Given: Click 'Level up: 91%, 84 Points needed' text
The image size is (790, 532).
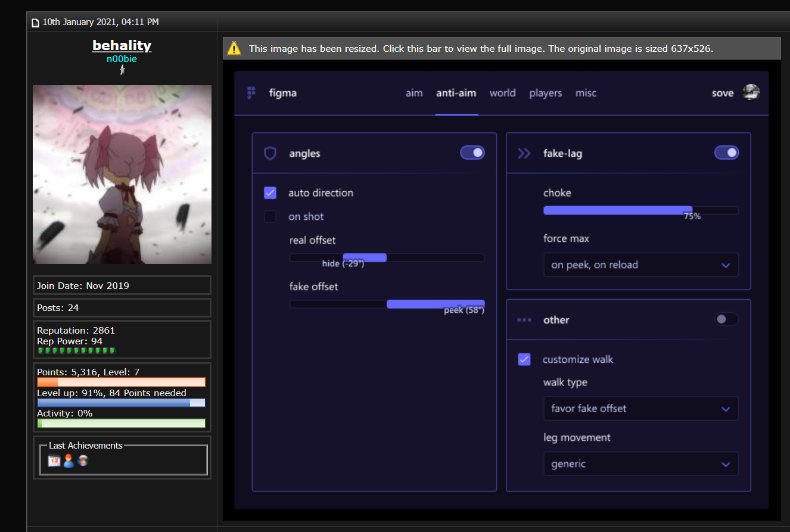Looking at the screenshot, I should tap(111, 393).
